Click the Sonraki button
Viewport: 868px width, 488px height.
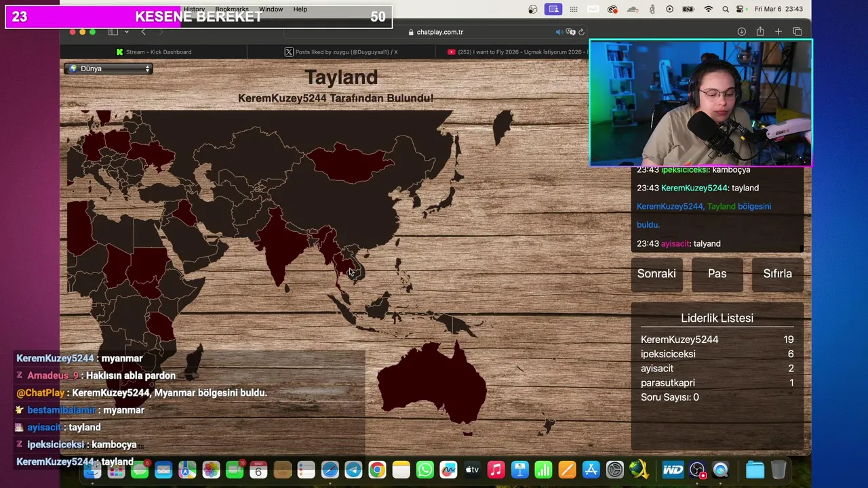(656, 274)
